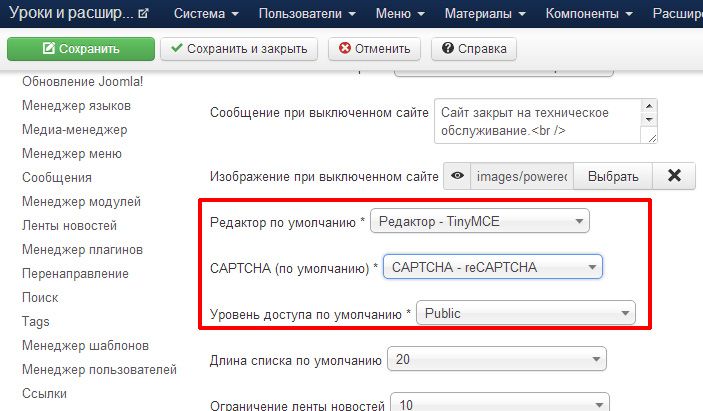
Task: Expand the CAPTCHA - reCAPTCHA dropdown
Action: tap(493, 267)
